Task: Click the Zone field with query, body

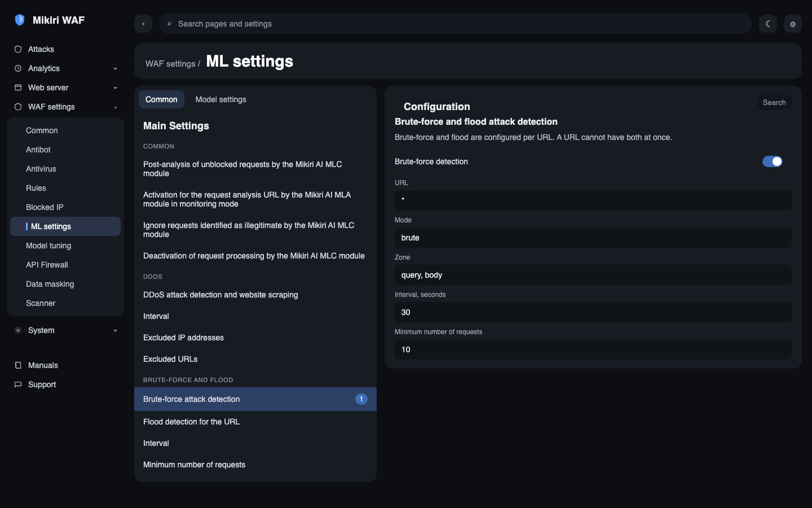Action: pos(593,275)
